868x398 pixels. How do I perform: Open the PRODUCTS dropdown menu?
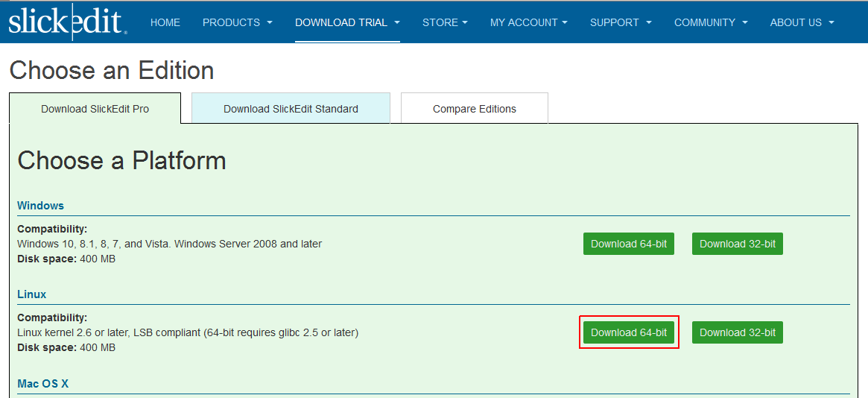tap(238, 22)
